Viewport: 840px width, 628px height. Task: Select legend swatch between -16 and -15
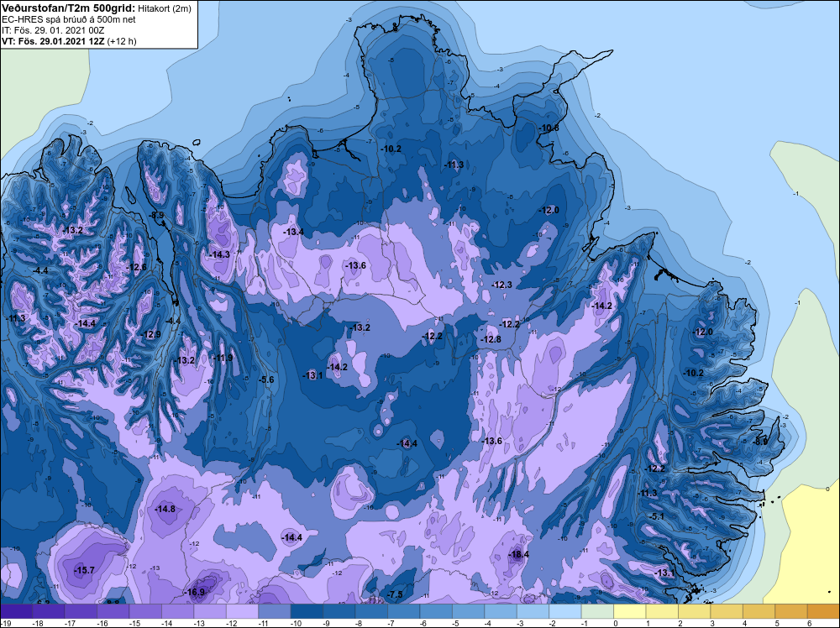coord(113,611)
